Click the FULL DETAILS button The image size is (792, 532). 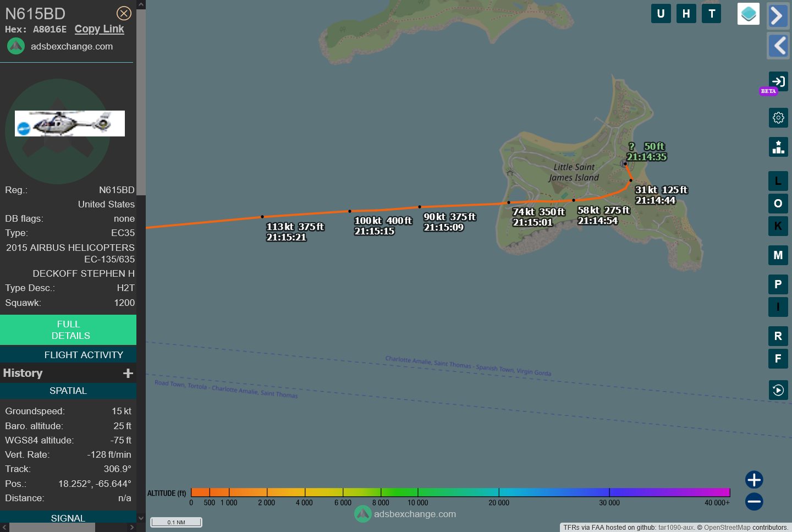[68, 330]
